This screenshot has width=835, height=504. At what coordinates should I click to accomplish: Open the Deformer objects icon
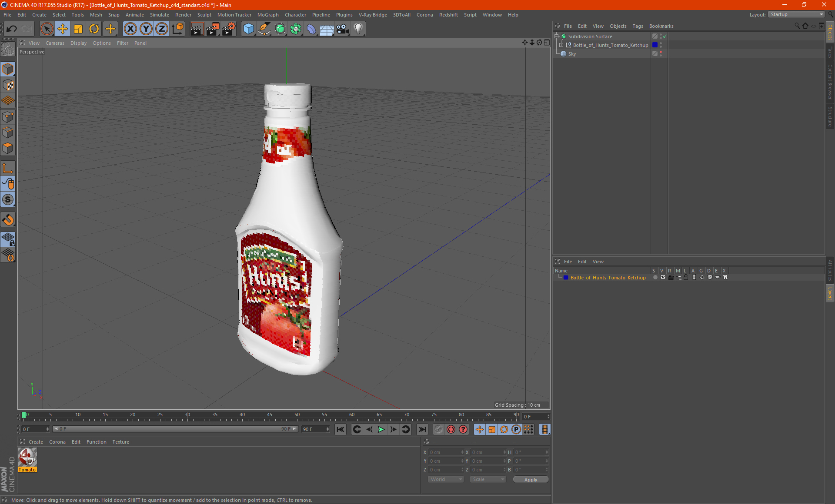311,29
